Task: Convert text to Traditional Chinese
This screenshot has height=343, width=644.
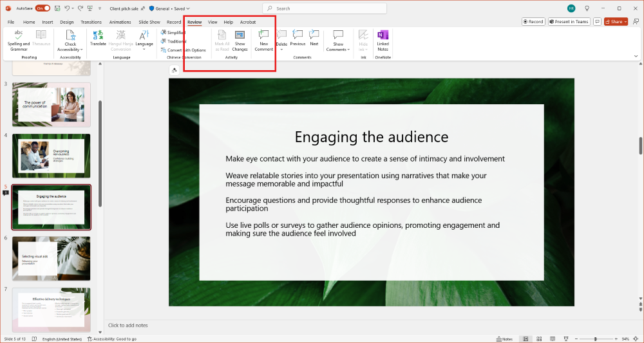Action: tap(173, 41)
